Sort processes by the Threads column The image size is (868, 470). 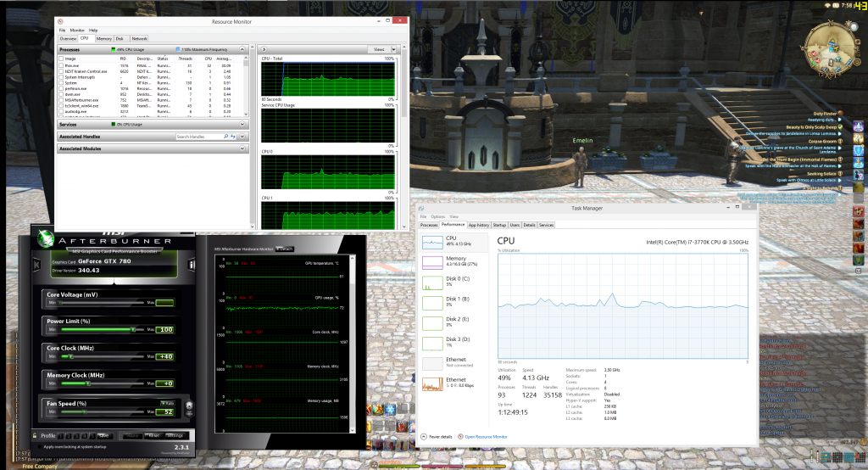pyautogui.click(x=186, y=59)
